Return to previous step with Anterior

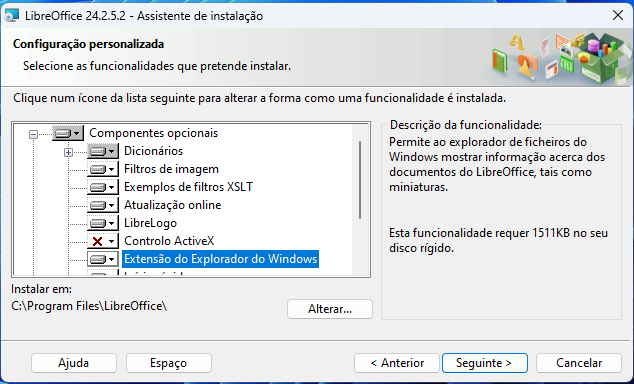point(397,363)
